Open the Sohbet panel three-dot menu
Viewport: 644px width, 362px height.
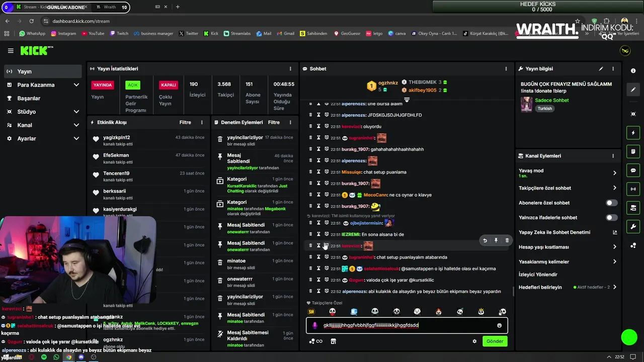[506, 69]
